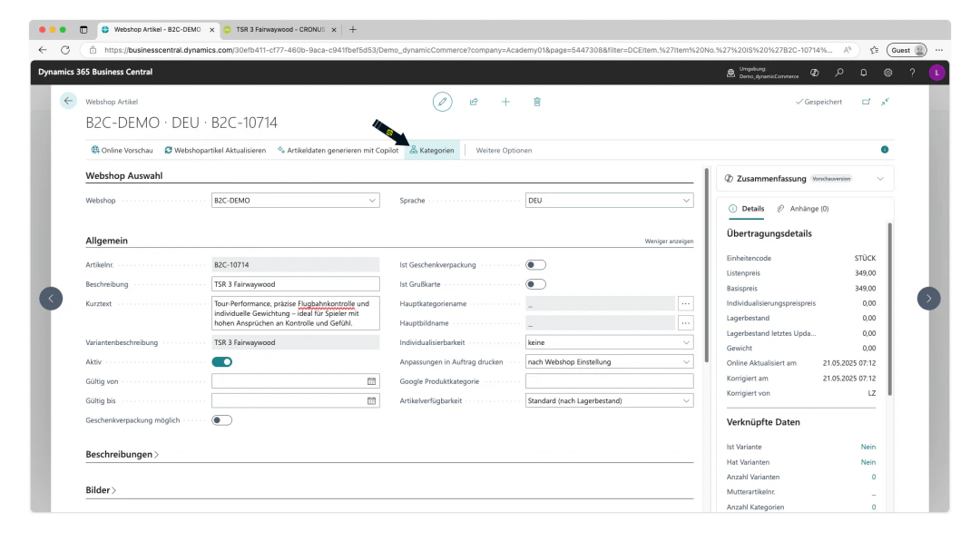Open the Artikelverfügbarkeit dropdown
Screen dimensions: 980x552
[610, 400]
